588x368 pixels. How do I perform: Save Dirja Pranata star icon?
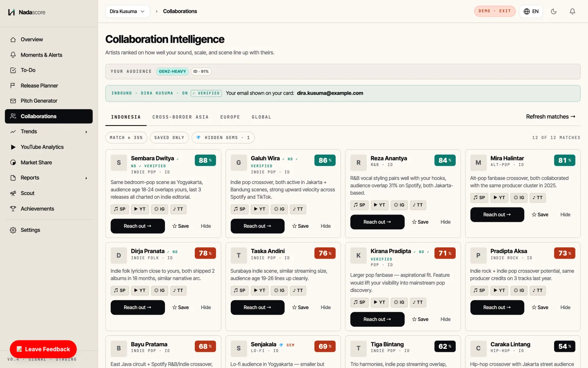pos(175,307)
